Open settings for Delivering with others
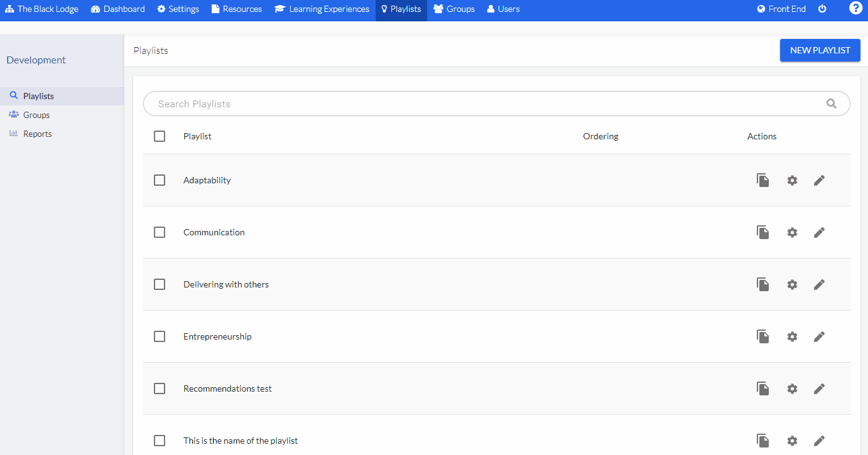The width and height of the screenshot is (868, 455). pyautogui.click(x=792, y=284)
